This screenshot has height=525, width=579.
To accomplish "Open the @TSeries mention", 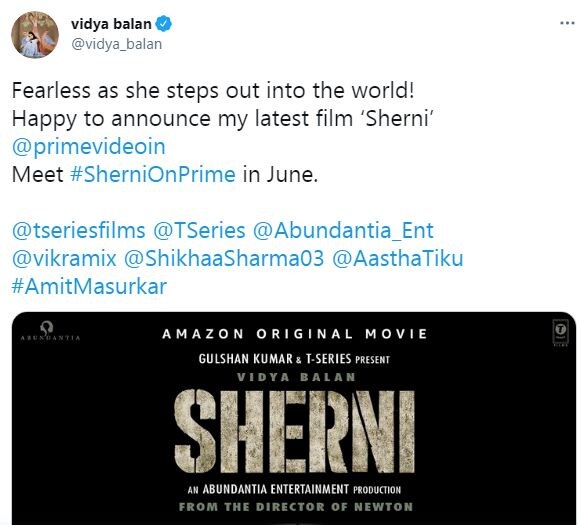I will 199,230.
